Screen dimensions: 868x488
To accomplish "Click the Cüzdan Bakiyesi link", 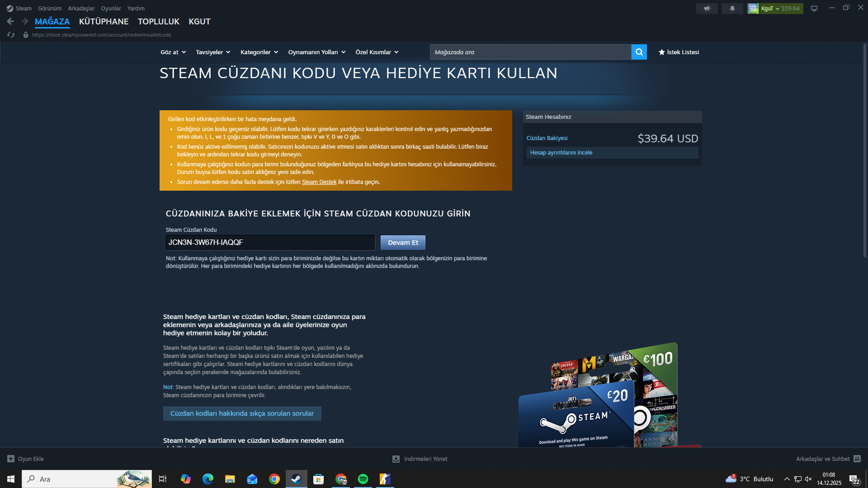I will (x=547, y=138).
